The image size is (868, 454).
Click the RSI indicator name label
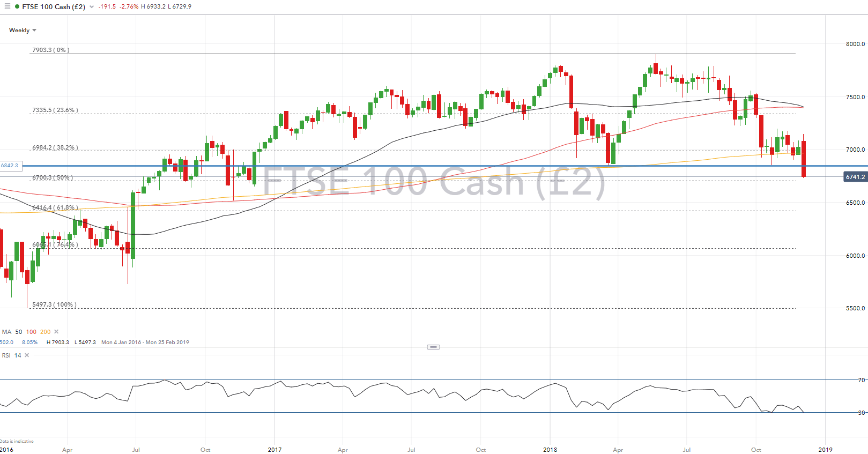tap(6, 355)
